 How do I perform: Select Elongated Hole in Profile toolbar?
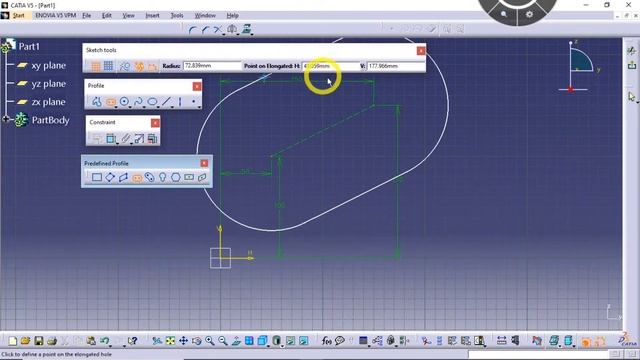(x=111, y=102)
